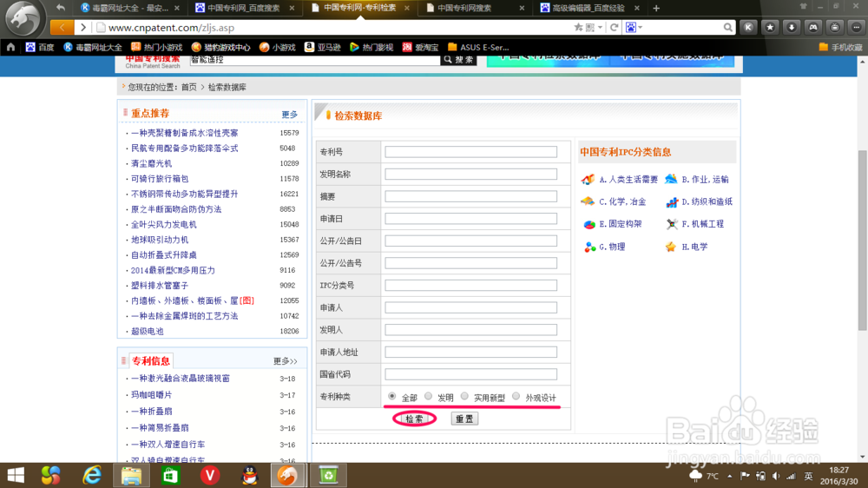Open Windows Start button on taskbar
Screen dimensions: 868x488
pos(16,475)
